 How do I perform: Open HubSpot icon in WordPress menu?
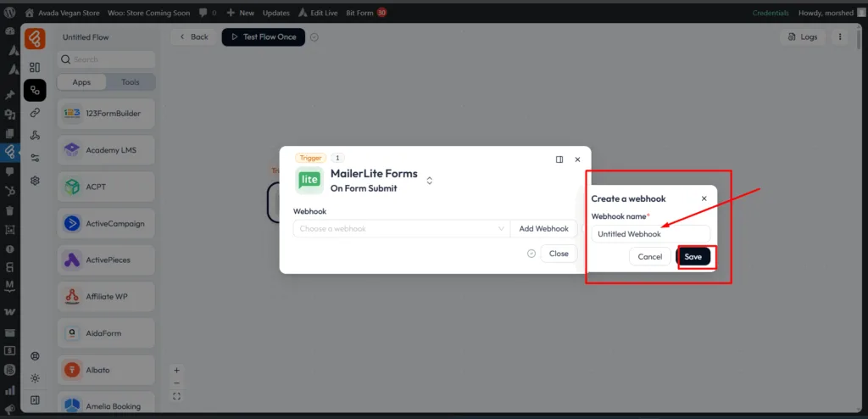[9, 191]
